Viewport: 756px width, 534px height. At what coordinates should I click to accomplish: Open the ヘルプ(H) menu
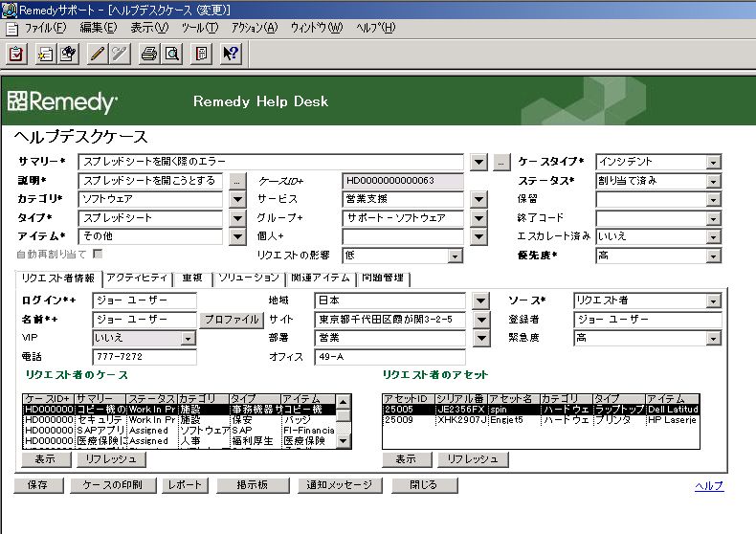click(376, 28)
